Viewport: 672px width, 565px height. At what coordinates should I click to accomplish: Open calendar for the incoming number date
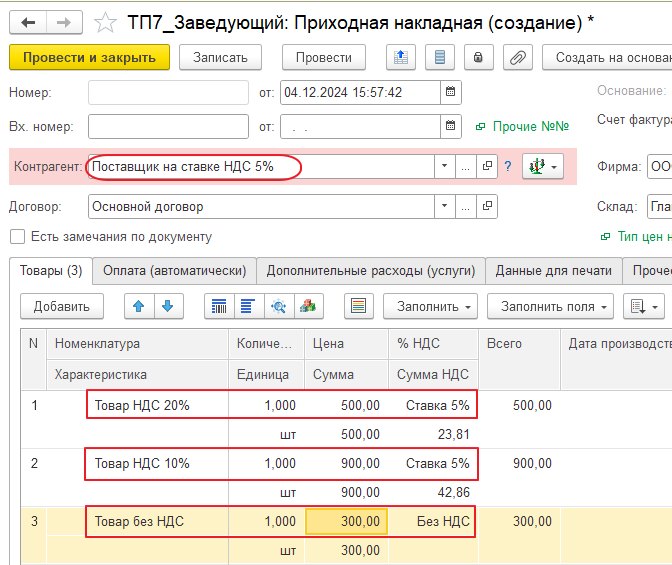point(450,126)
